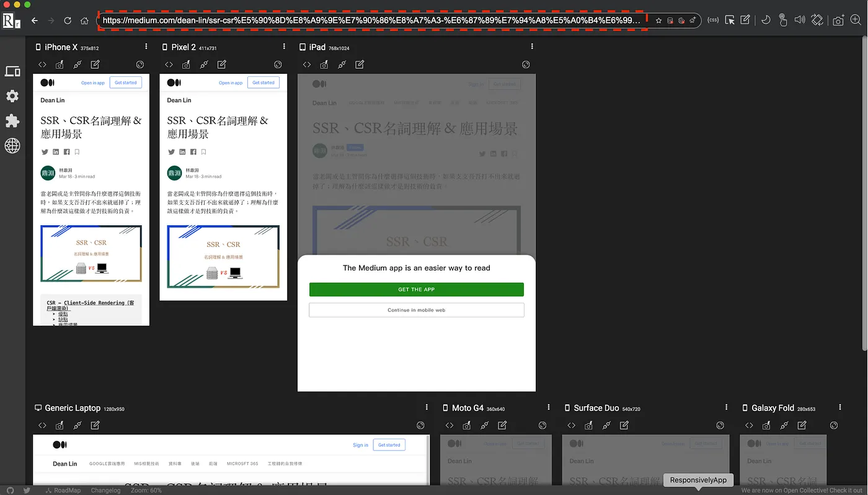Open the extensions puzzle-piece panel
Screen dimensions: 868x495
(12, 120)
